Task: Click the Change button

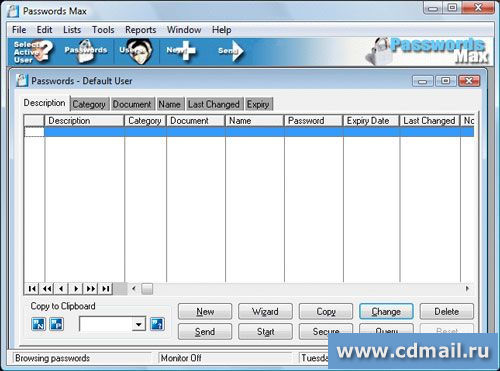Action: click(386, 311)
